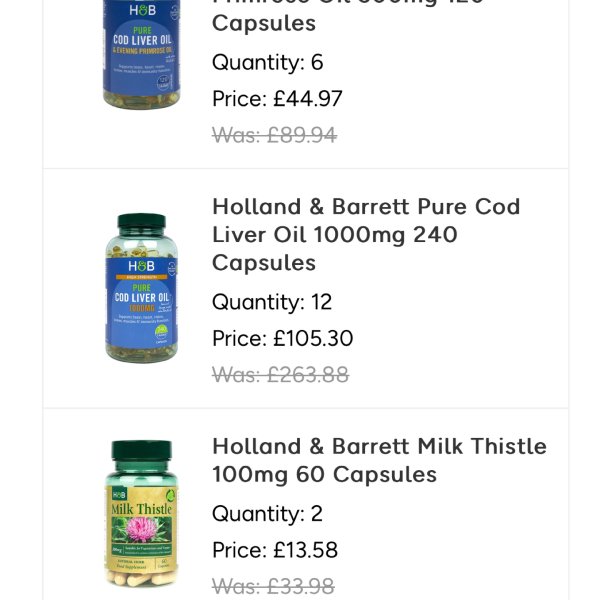
Task: Click the price £105.30
Action: tap(282, 338)
